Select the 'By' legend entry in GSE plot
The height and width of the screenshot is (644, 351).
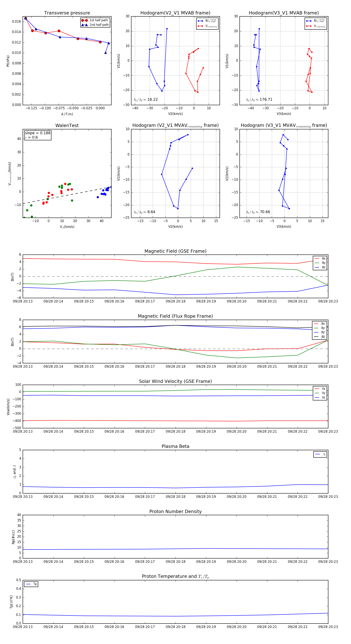coord(320,263)
